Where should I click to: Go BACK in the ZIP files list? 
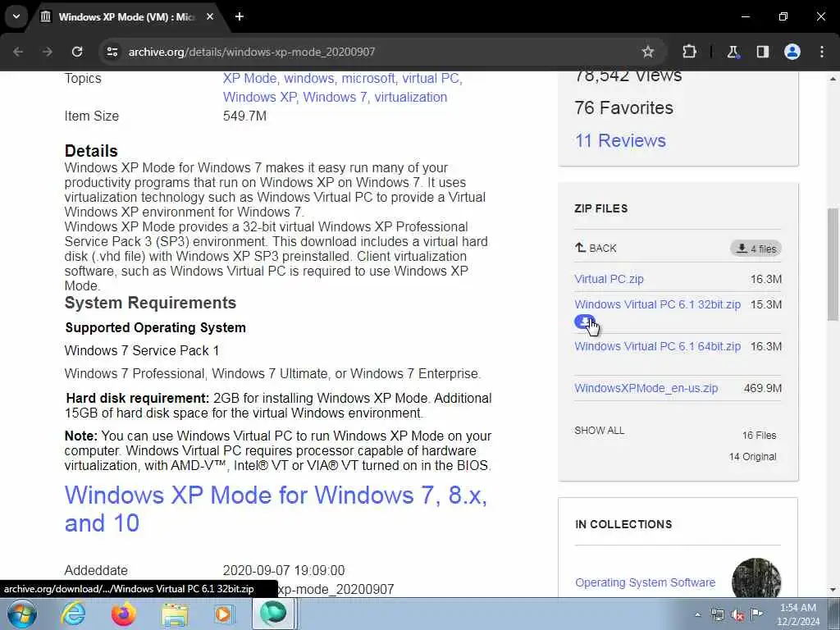tap(596, 248)
